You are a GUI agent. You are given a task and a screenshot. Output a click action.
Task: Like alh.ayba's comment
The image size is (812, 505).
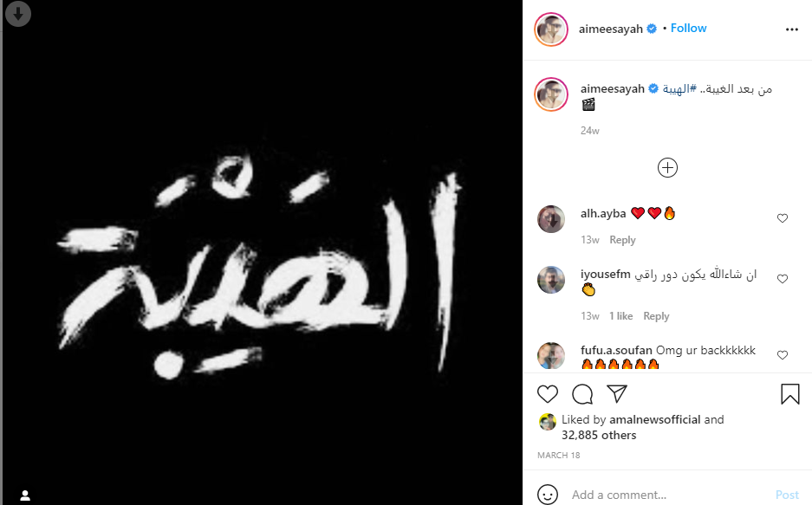pos(783,218)
